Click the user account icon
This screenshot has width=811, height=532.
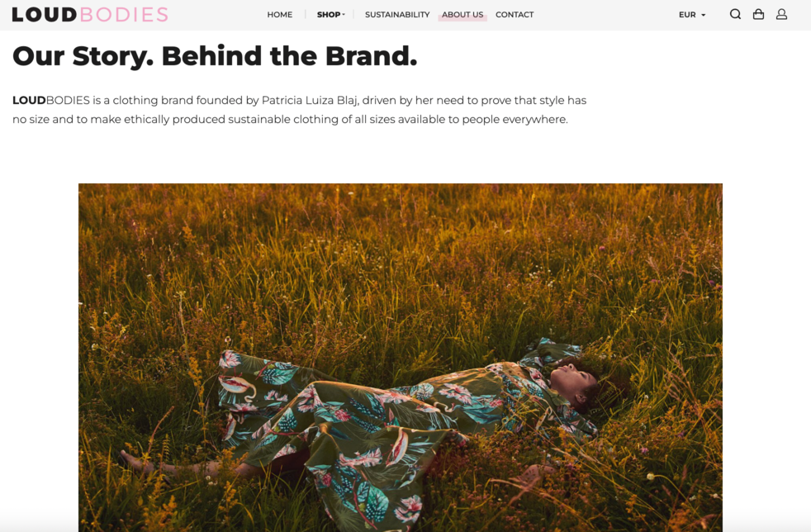click(x=781, y=15)
